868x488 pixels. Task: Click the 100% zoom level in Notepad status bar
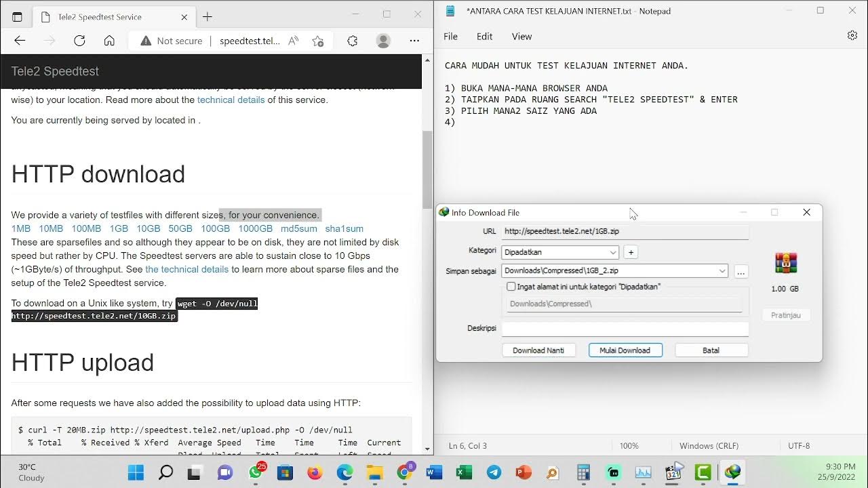pos(629,446)
